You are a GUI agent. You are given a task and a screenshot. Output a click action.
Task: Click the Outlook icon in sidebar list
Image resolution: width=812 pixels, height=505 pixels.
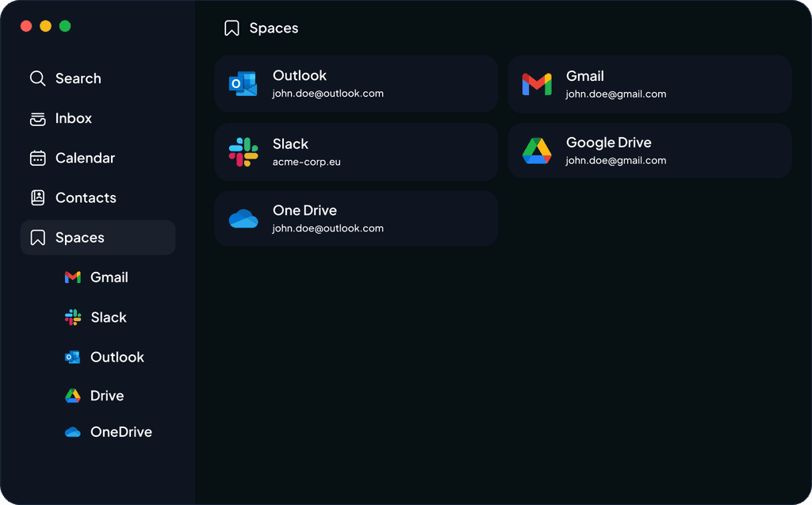click(x=72, y=357)
